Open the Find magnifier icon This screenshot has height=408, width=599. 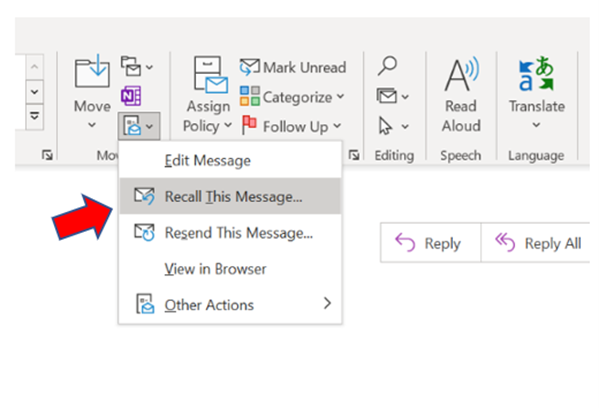(x=387, y=66)
